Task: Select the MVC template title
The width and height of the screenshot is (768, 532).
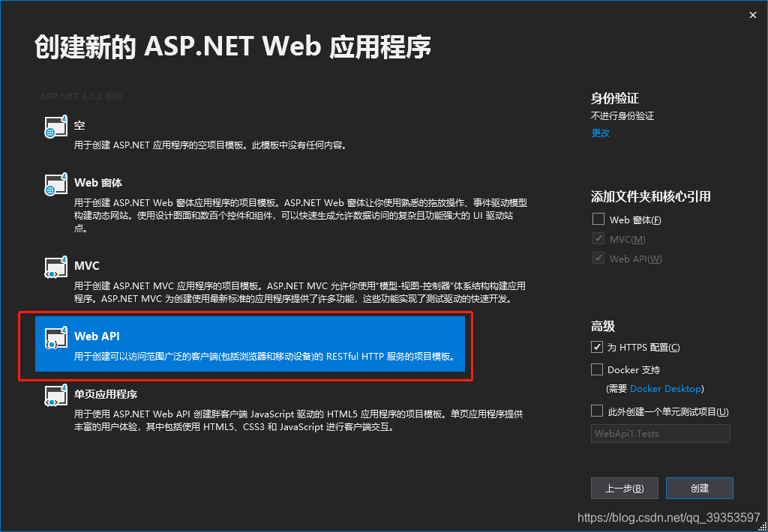Action: tap(87, 266)
